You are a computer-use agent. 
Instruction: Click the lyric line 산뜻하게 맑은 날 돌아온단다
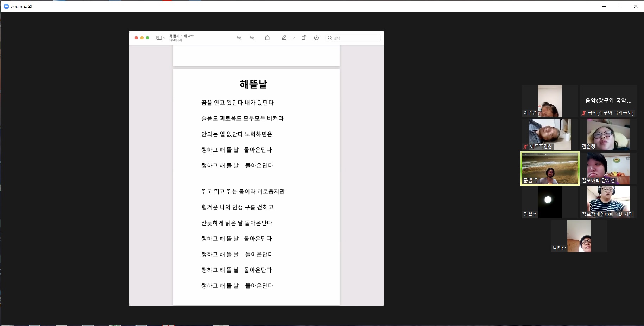[x=237, y=223]
